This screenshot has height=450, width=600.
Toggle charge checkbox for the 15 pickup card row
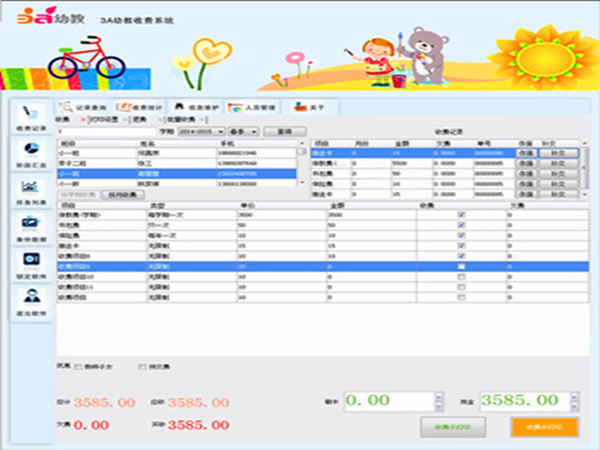point(461,246)
